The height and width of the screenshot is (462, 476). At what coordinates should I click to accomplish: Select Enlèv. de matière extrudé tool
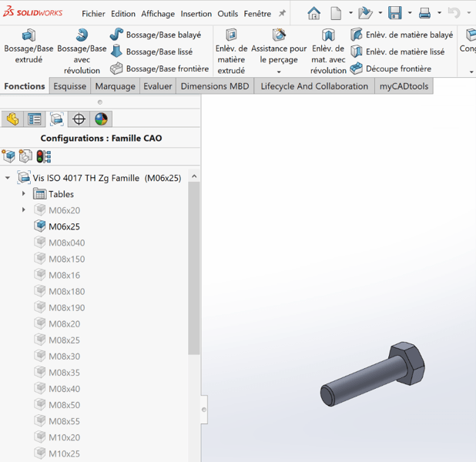231,52
